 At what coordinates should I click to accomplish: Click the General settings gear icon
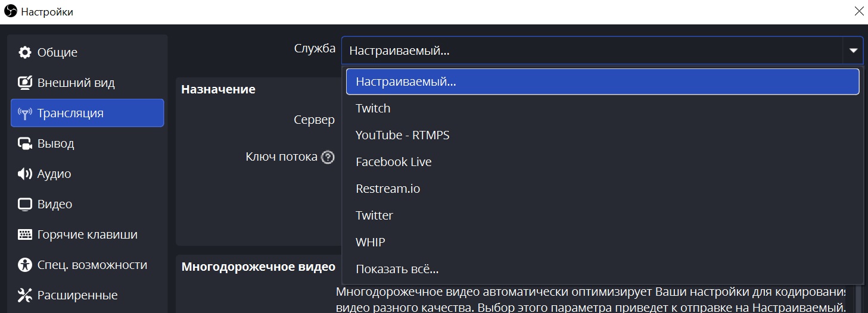(25, 52)
